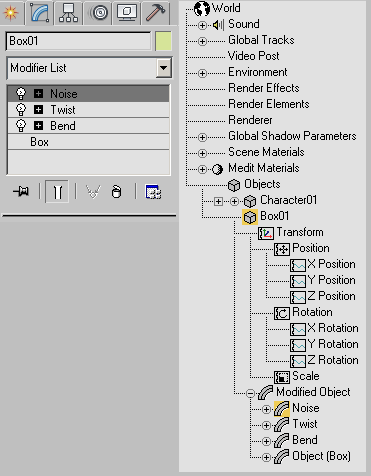
Task: Click the object color swatch
Action: click(x=164, y=41)
